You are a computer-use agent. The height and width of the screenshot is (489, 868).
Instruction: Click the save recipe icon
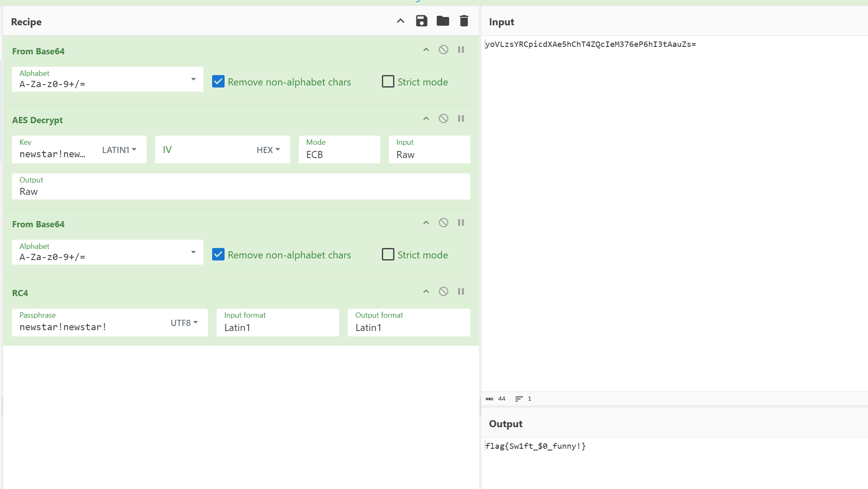421,21
